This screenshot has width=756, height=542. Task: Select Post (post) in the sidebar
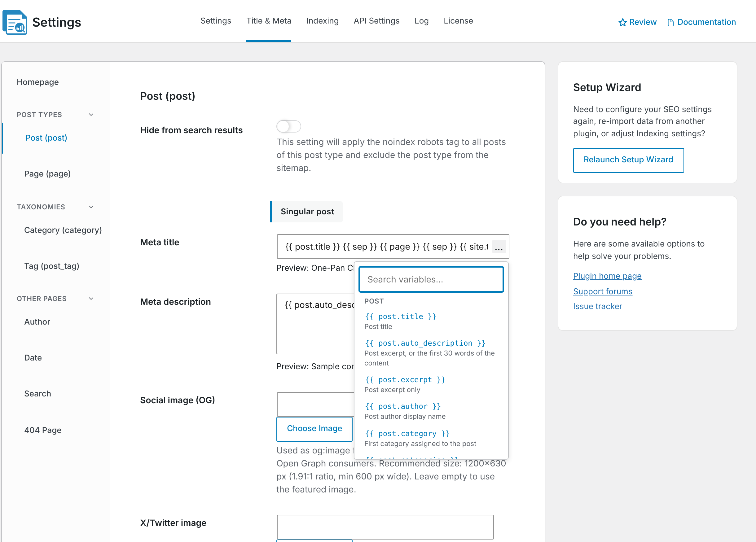pos(46,138)
